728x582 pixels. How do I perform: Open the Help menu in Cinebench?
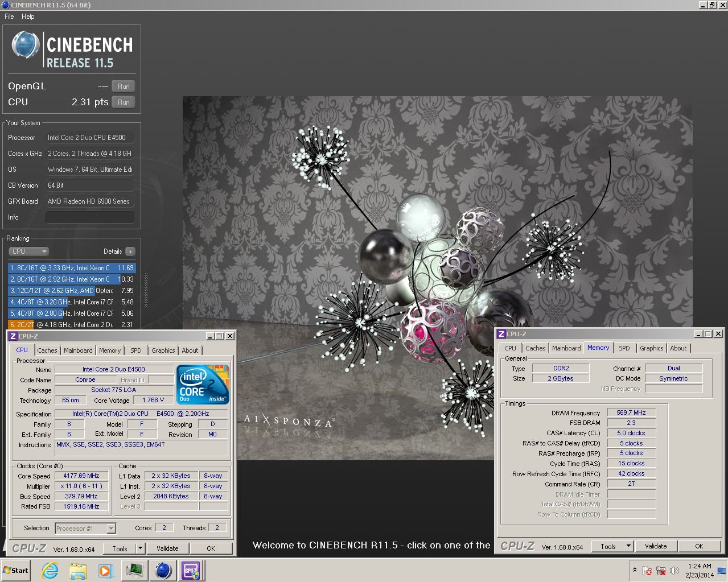tap(28, 16)
